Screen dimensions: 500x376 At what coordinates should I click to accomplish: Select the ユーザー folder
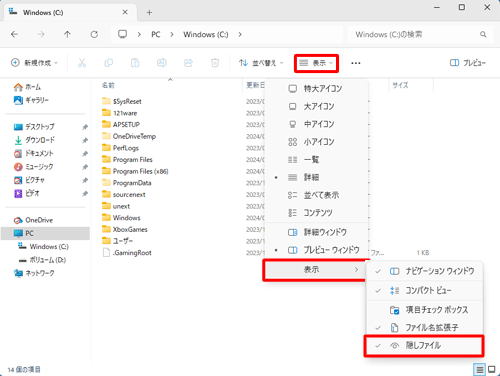coord(118,241)
